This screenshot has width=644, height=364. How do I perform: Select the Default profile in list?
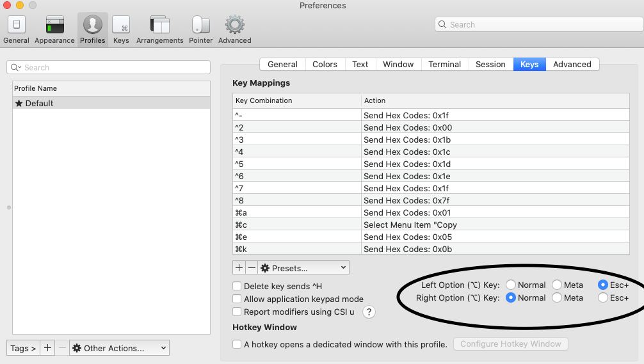111,103
